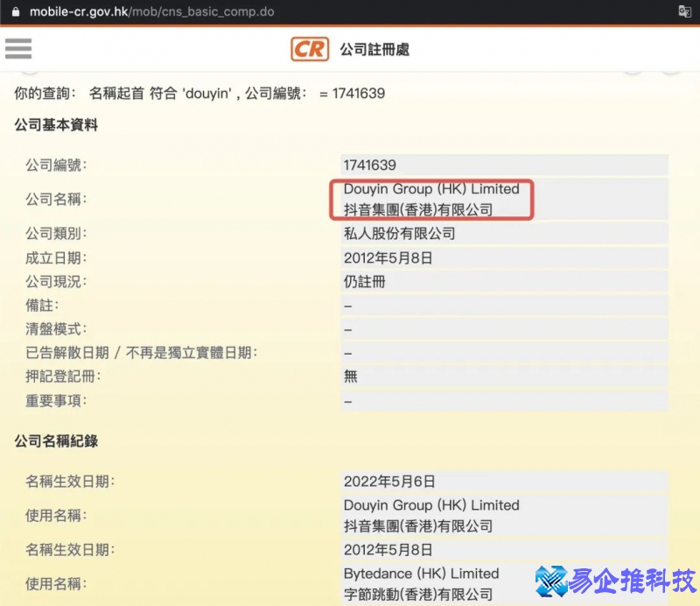Open the 公司類別 field showing 私人股份有限公司
700x606 pixels.
[x=398, y=233]
